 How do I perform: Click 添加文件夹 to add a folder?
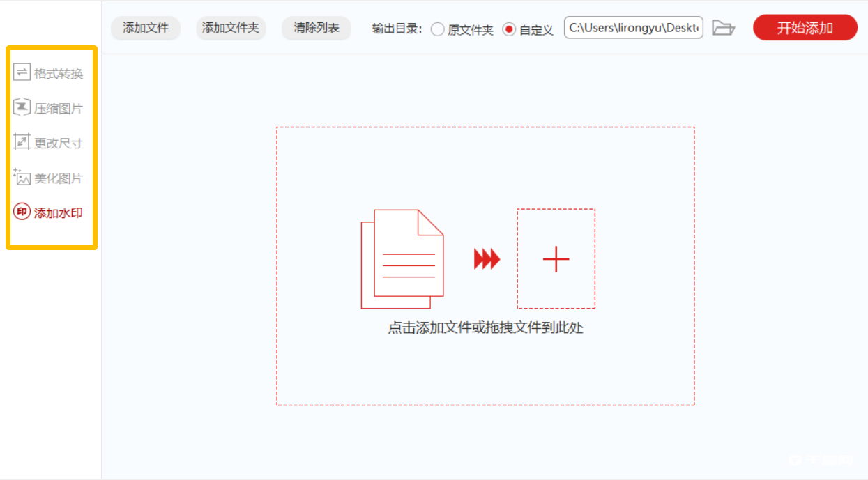[231, 28]
